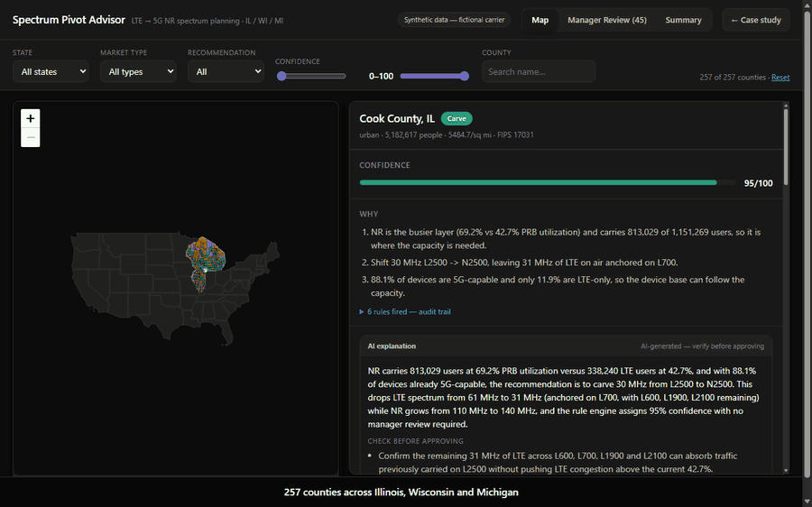Image resolution: width=812 pixels, height=507 pixels.
Task: Switch to the Summary tab
Action: pos(683,20)
